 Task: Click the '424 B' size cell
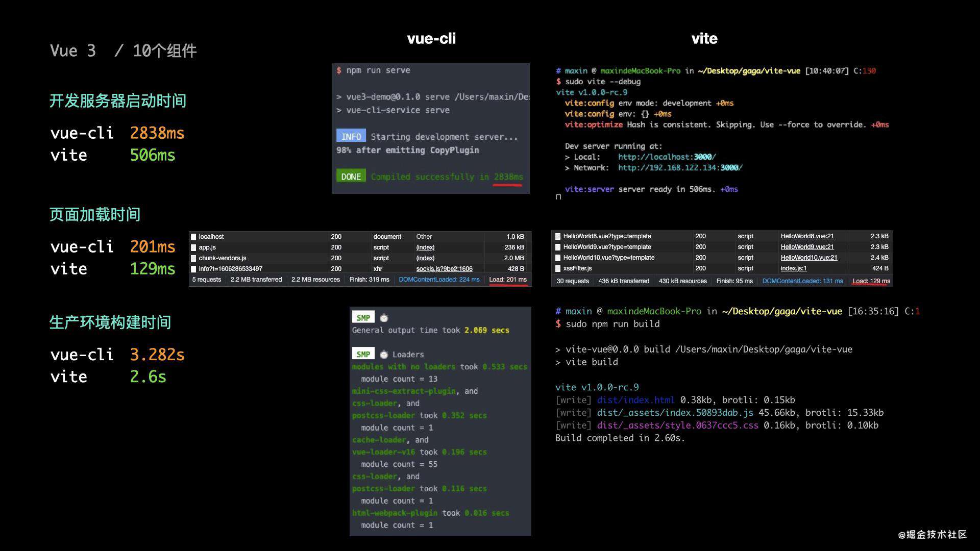[x=880, y=268]
